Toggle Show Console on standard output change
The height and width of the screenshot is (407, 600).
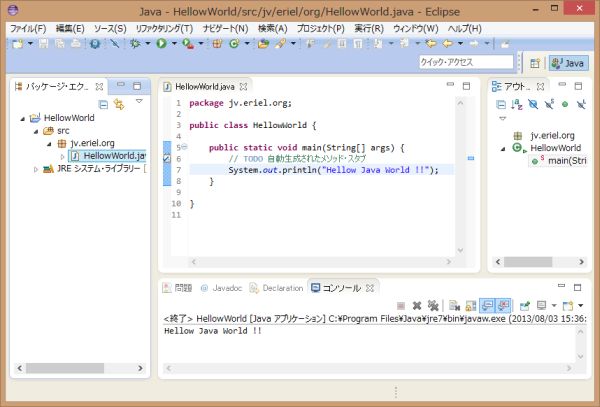tap(487, 305)
